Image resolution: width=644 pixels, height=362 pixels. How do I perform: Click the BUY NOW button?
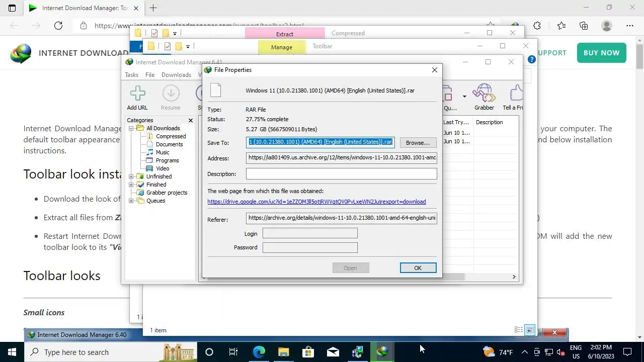(x=601, y=53)
